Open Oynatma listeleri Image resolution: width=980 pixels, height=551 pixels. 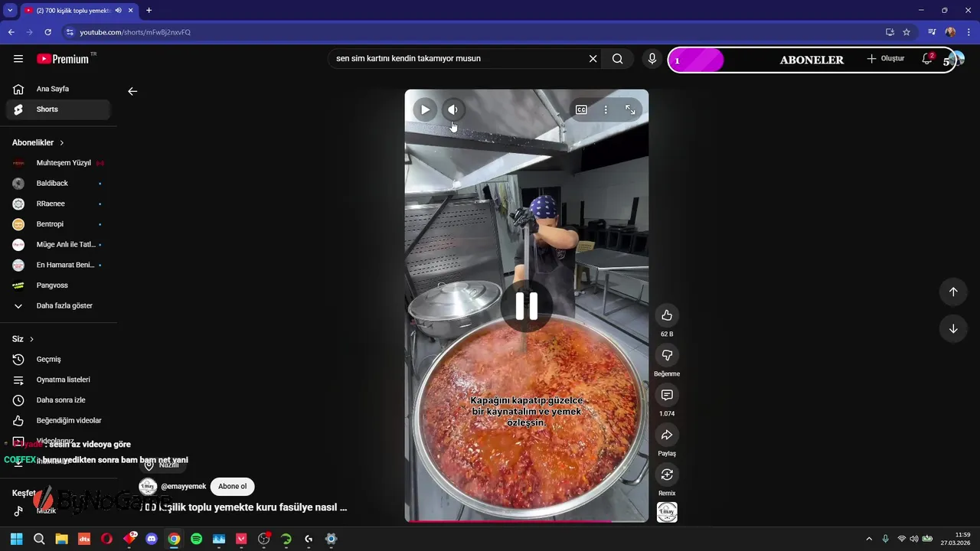click(58, 380)
